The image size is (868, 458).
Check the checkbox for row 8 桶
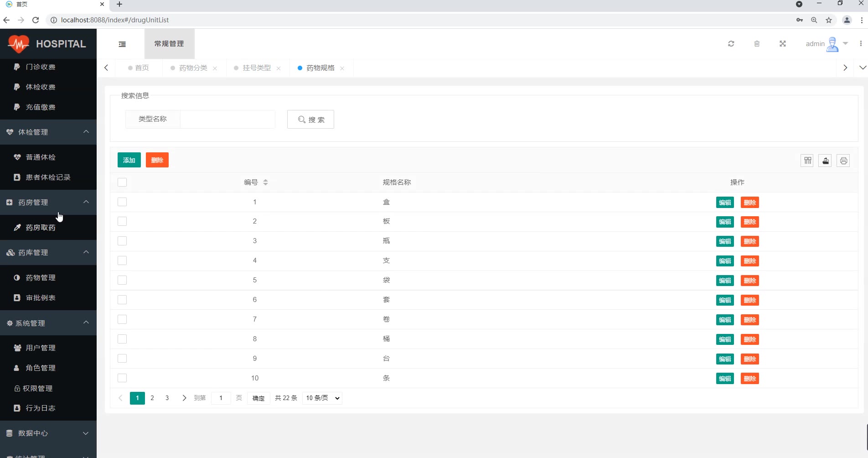point(122,339)
